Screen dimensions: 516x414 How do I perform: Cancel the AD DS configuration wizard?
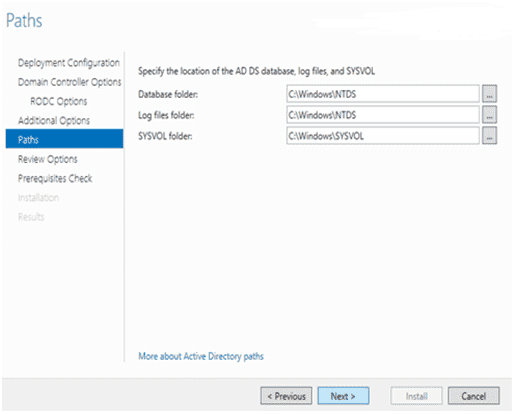coord(474,396)
